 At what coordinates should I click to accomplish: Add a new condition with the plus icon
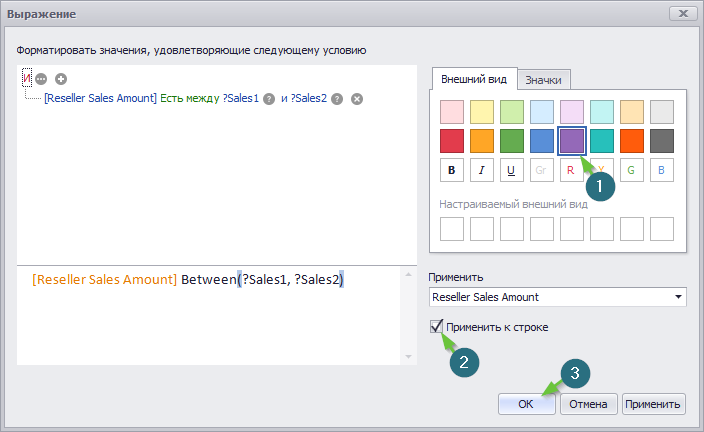tap(61, 79)
